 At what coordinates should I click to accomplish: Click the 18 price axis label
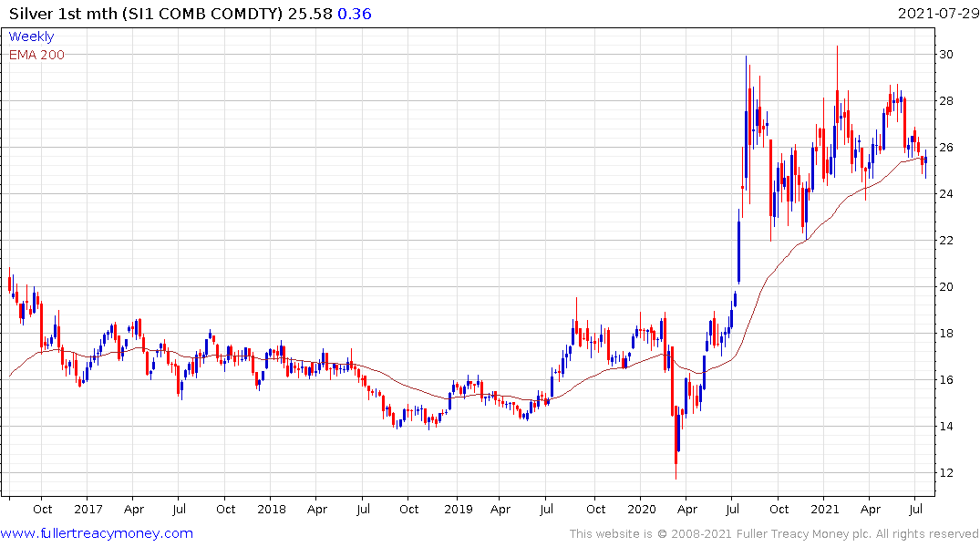(946, 333)
